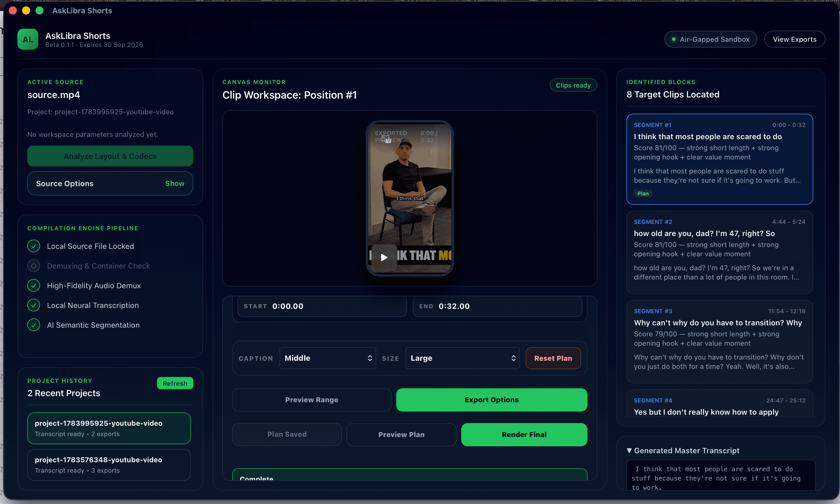840x504 pixels.
Task: Open View Exports
Action: (x=794, y=39)
